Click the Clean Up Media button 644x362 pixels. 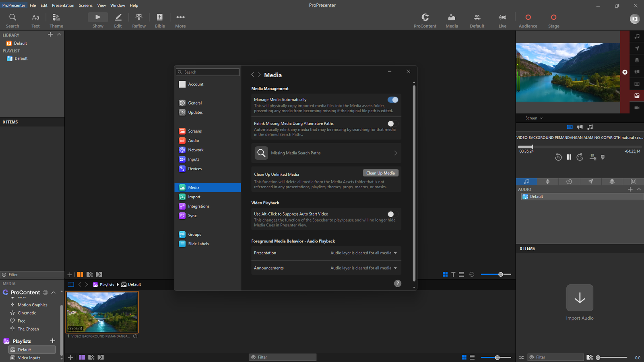point(380,173)
